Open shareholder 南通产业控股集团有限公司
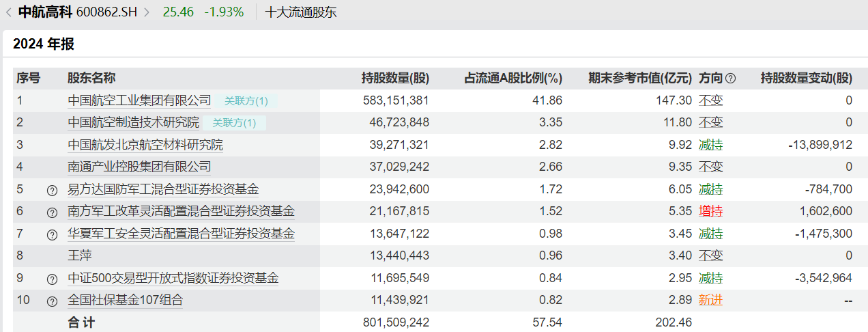 (x=139, y=167)
